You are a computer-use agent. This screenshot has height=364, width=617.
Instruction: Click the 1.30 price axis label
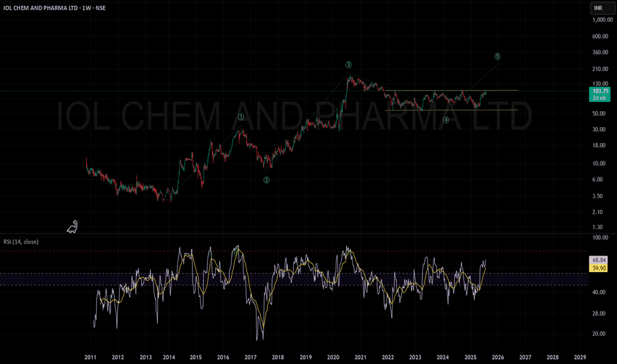pos(598,227)
